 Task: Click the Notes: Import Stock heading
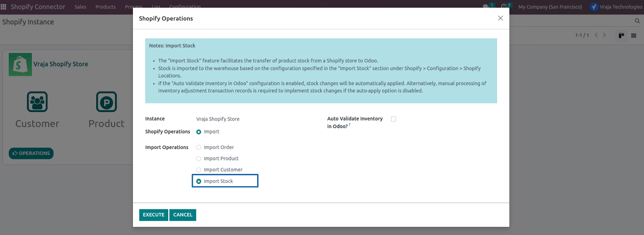point(172,46)
